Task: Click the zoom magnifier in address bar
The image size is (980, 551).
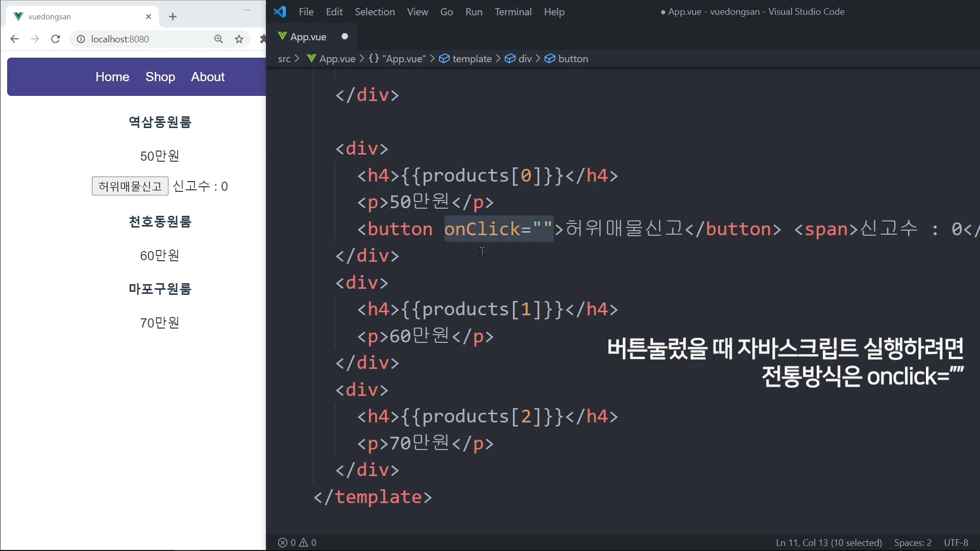Action: (x=218, y=39)
